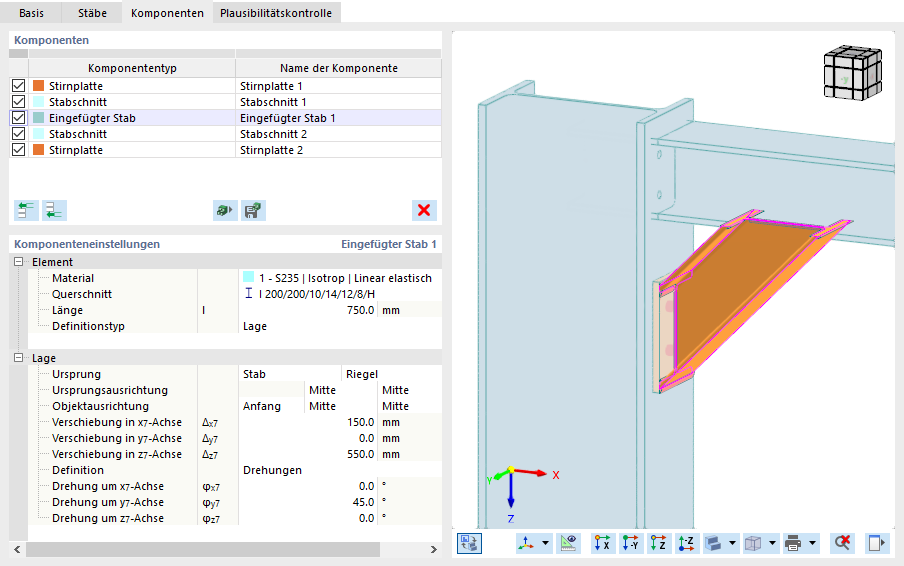904x566 pixels.
Task: Select Stabschnitt 2 name cell
Action: pyautogui.click(x=338, y=134)
